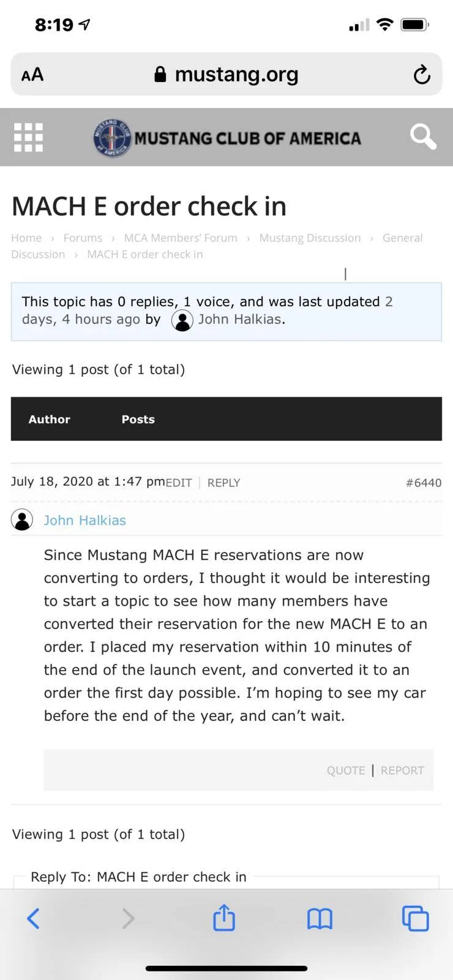Click REPORT under the post
Screen dimensions: 453x980
[402, 771]
